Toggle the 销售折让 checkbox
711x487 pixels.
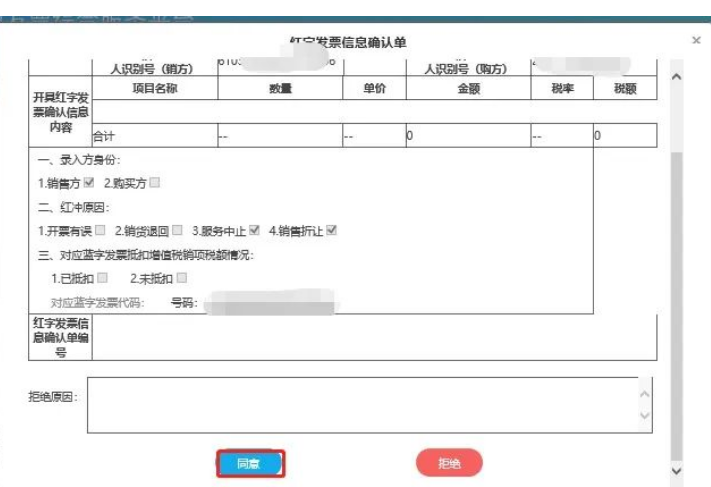tap(332, 230)
